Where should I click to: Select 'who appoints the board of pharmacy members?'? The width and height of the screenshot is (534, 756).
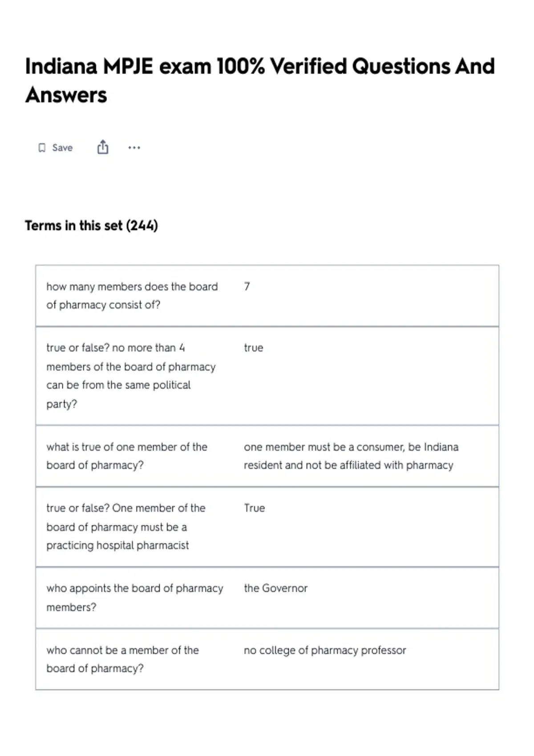135,597
